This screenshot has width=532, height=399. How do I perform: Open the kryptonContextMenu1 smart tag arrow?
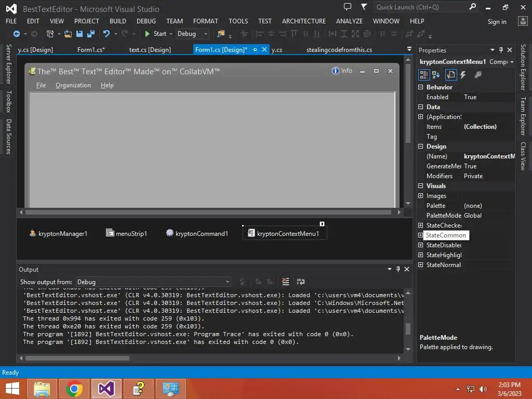point(322,224)
